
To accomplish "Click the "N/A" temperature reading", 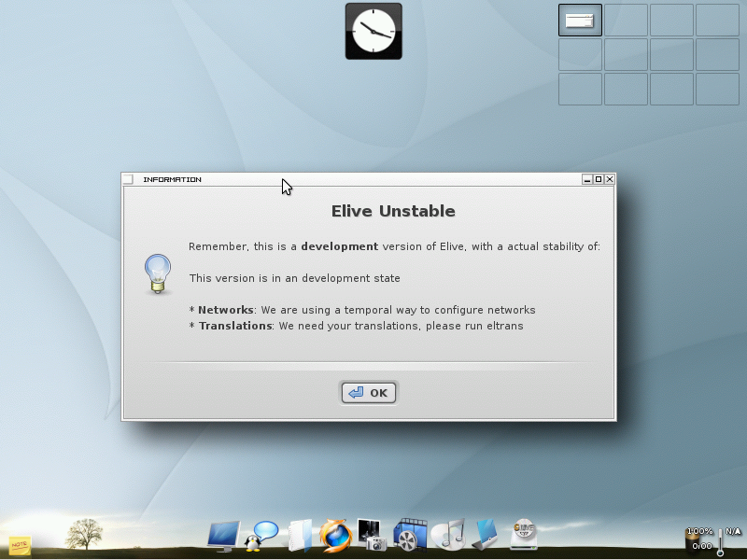I will point(733,531).
